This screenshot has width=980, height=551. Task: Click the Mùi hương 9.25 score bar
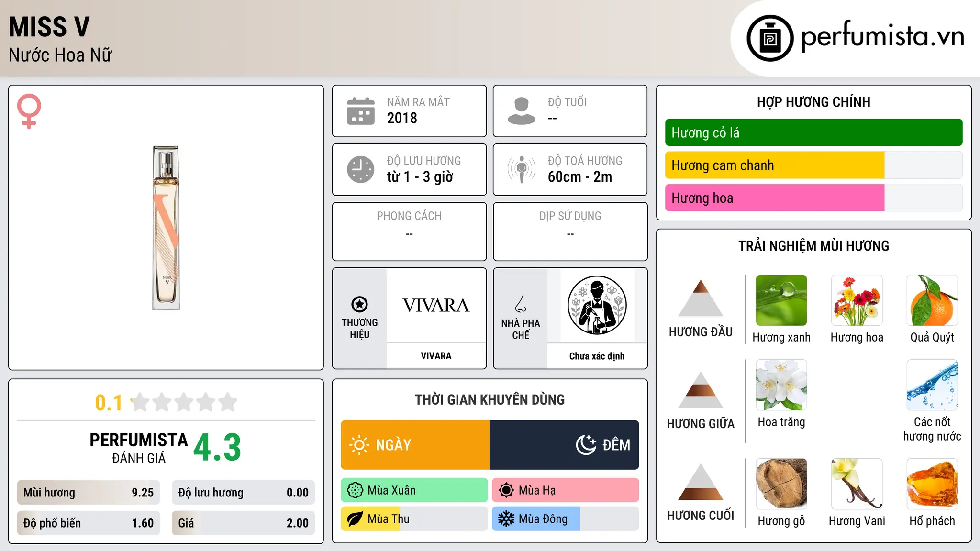[x=89, y=493]
